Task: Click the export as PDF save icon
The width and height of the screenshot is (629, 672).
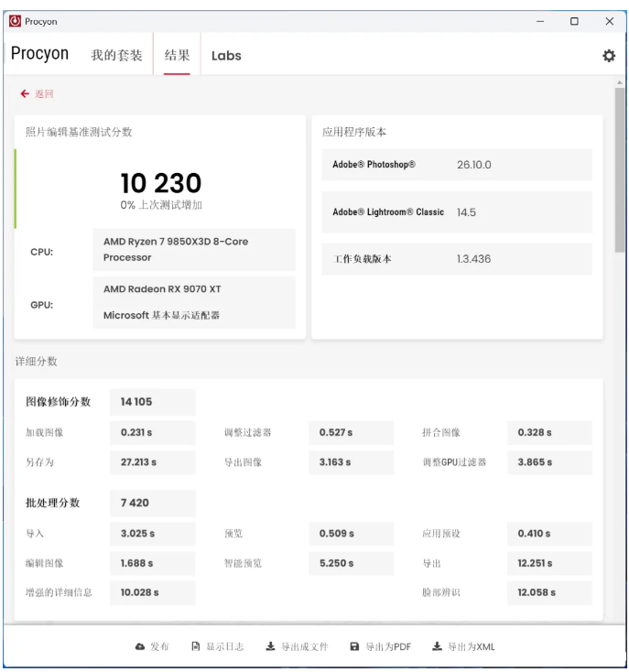Action: [354, 647]
